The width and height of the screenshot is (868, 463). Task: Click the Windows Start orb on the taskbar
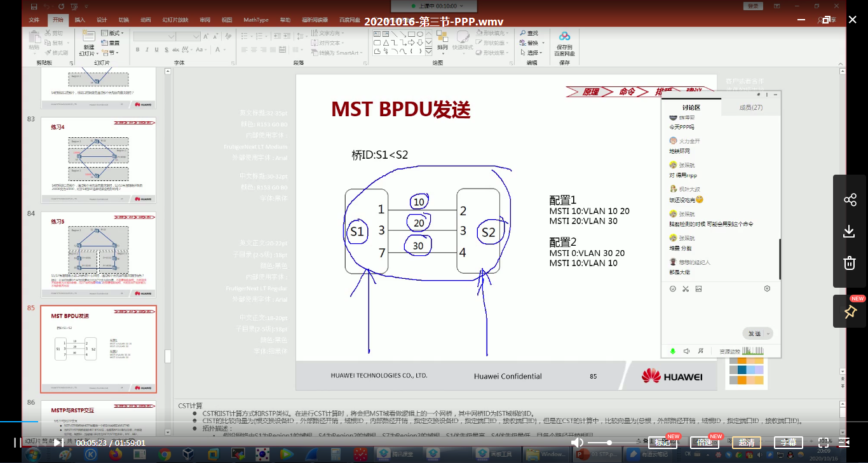[x=32, y=454]
